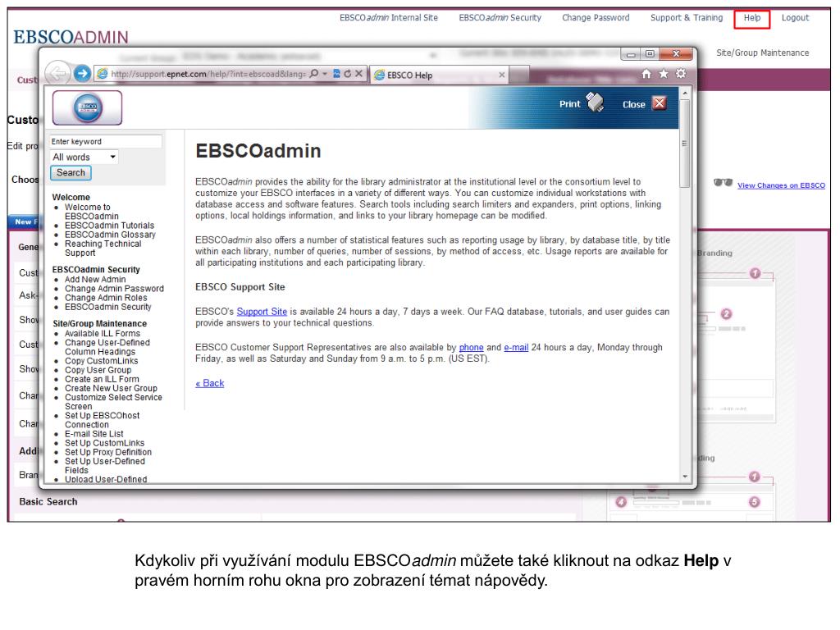840x630 pixels.
Task: Click the Site/Group Maintenance link
Action: (762, 52)
